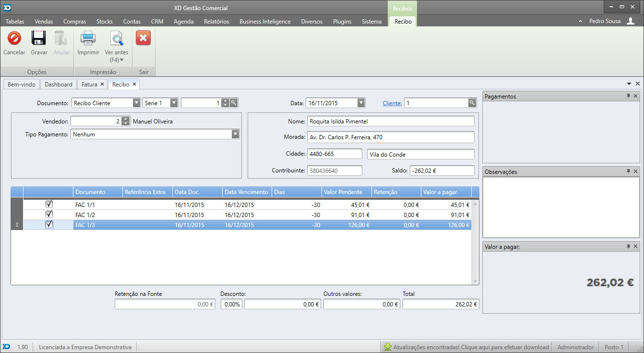Deselect the FAC 1/3 invoice checkbox

[49, 224]
